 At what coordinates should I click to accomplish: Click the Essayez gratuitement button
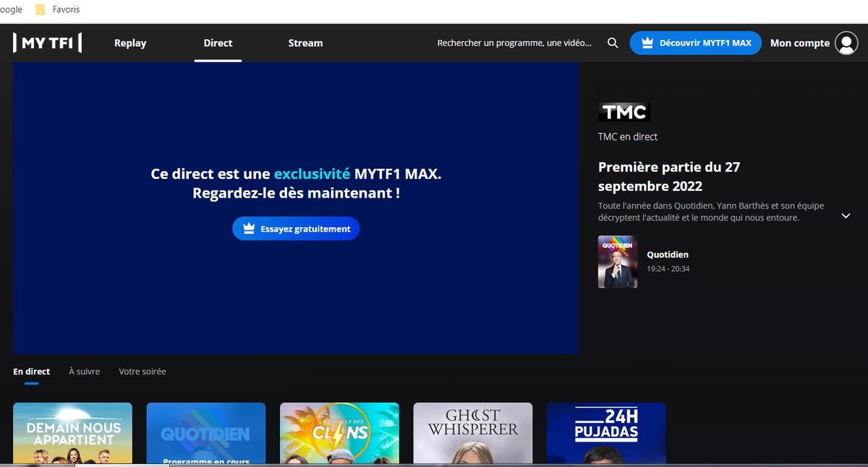pyautogui.click(x=296, y=229)
